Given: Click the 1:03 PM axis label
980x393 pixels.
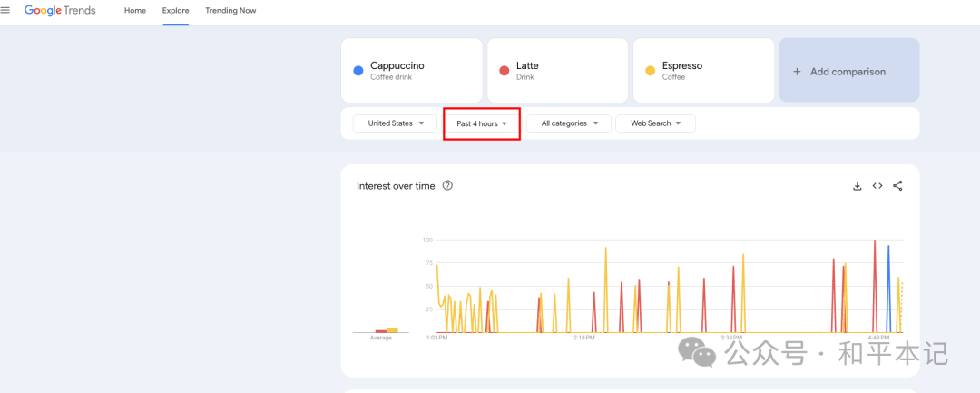Looking at the screenshot, I should point(436,338).
